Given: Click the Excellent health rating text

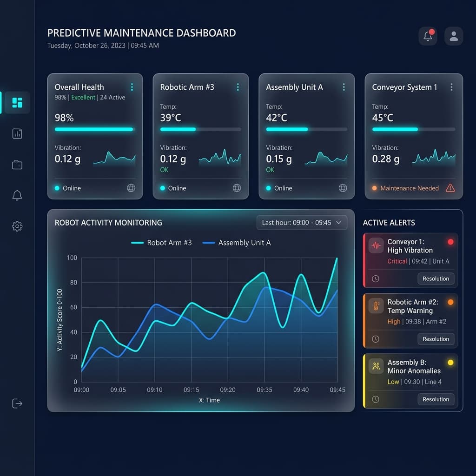Looking at the screenshot, I should click(x=83, y=98).
